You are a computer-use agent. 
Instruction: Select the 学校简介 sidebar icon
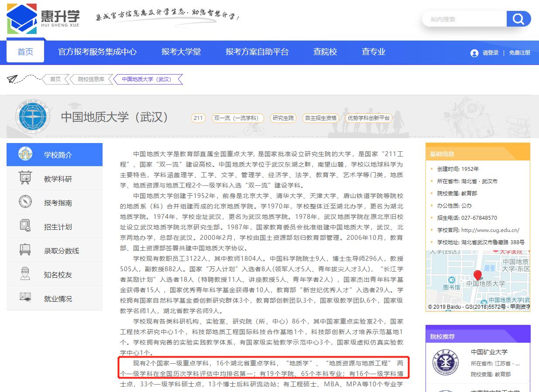pos(24,154)
